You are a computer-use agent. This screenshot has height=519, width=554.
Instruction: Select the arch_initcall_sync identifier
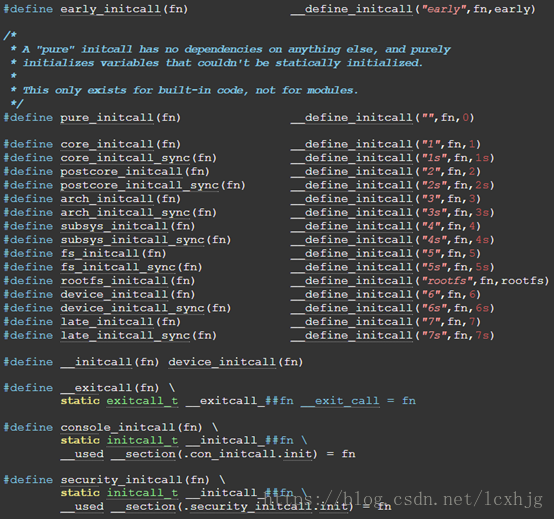125,213
